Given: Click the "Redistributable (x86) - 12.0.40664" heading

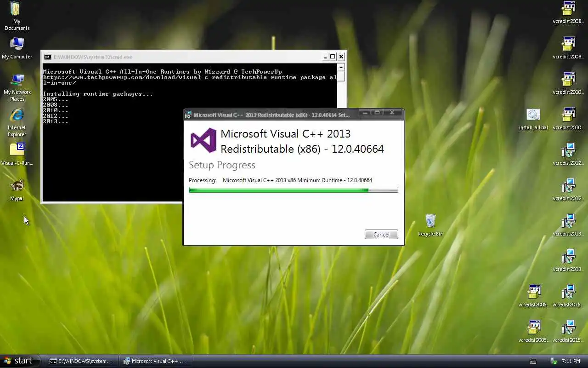Looking at the screenshot, I should (x=302, y=149).
